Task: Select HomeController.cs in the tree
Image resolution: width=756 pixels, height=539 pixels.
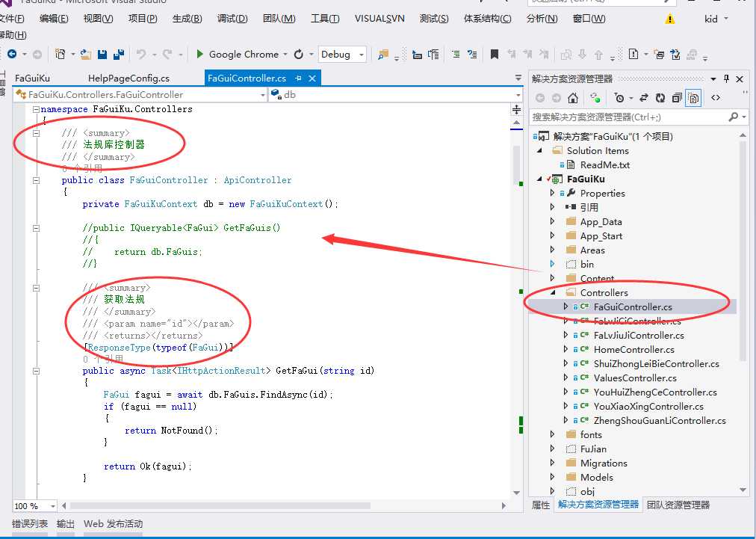Action: point(633,349)
